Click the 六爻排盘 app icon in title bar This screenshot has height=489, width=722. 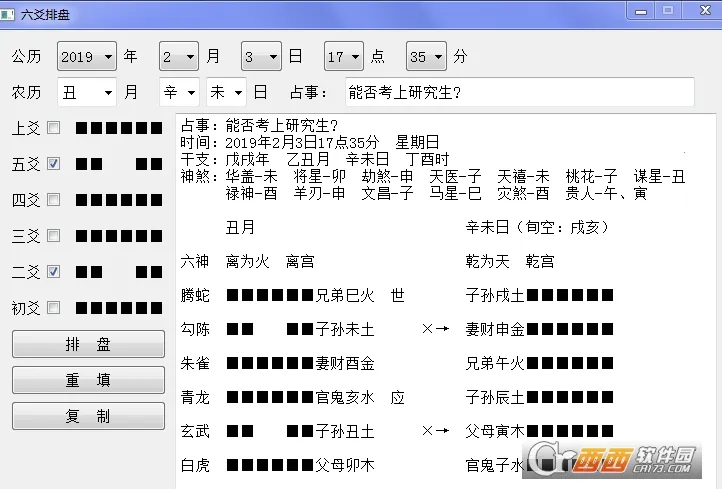(x=12, y=12)
